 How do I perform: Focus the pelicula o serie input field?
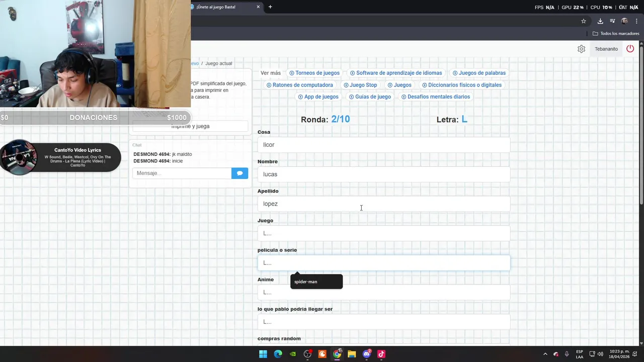[383, 262]
